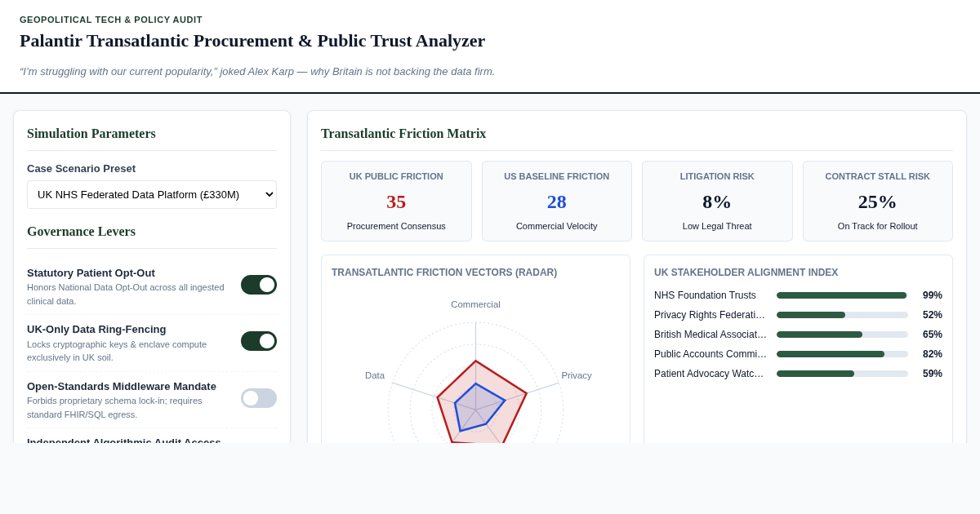Screen dimensions: 980x514
Task: Toggle Statutory Patient Opt-Out switch
Action: pyautogui.click(x=259, y=285)
